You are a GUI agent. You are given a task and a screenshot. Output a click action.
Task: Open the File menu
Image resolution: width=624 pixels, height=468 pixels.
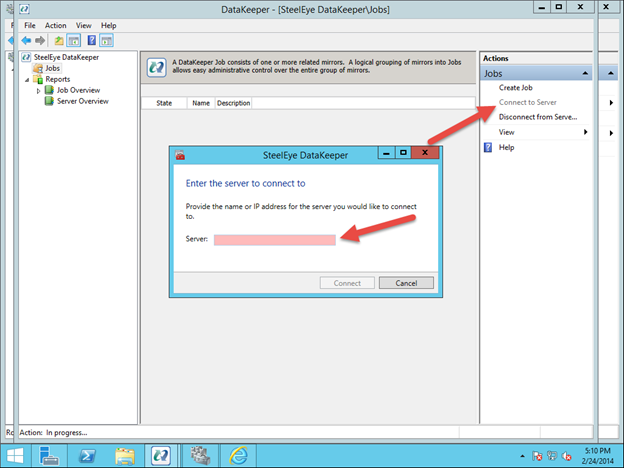tap(30, 25)
